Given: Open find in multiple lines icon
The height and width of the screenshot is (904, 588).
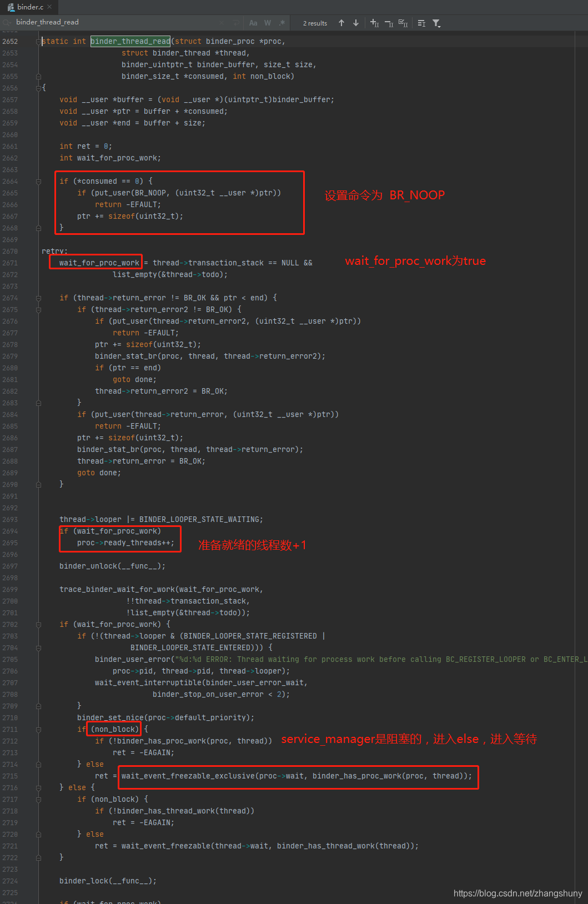Looking at the screenshot, I should pos(421,23).
